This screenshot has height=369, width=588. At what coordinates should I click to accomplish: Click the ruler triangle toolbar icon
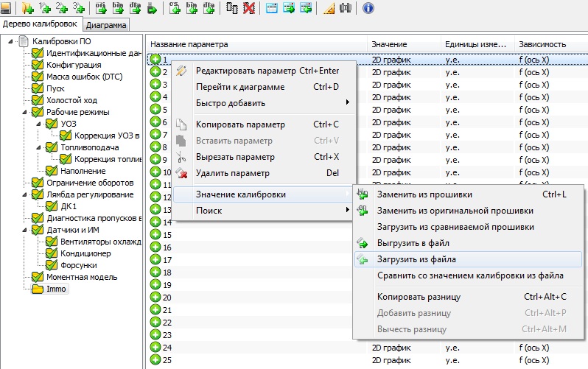click(329, 8)
